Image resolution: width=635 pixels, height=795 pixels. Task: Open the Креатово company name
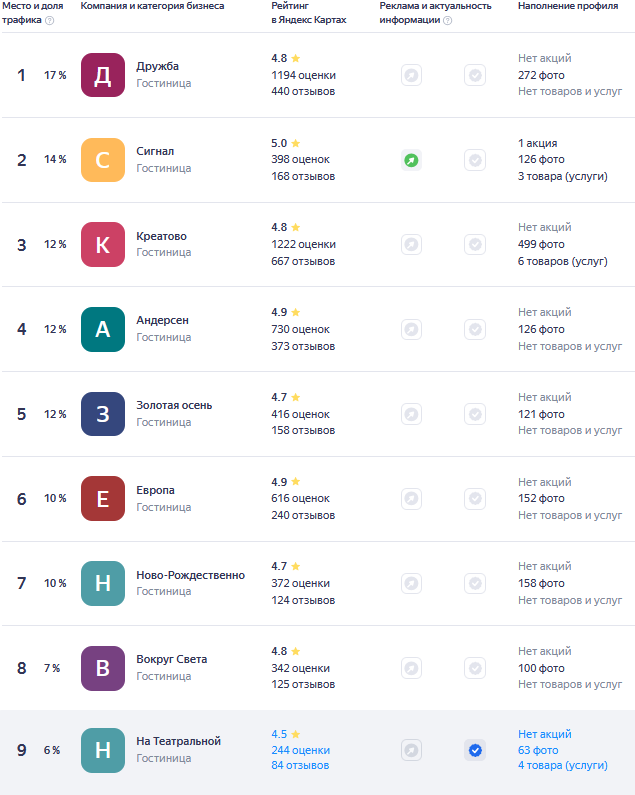point(161,236)
